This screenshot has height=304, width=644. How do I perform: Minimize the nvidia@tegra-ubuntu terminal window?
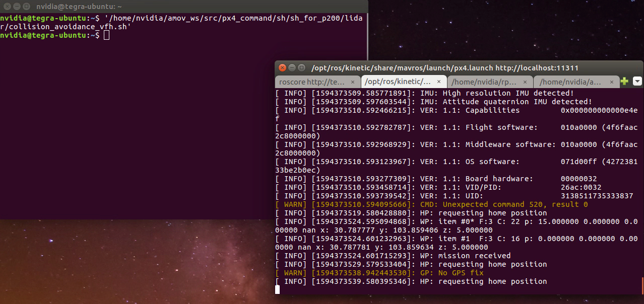[16, 7]
